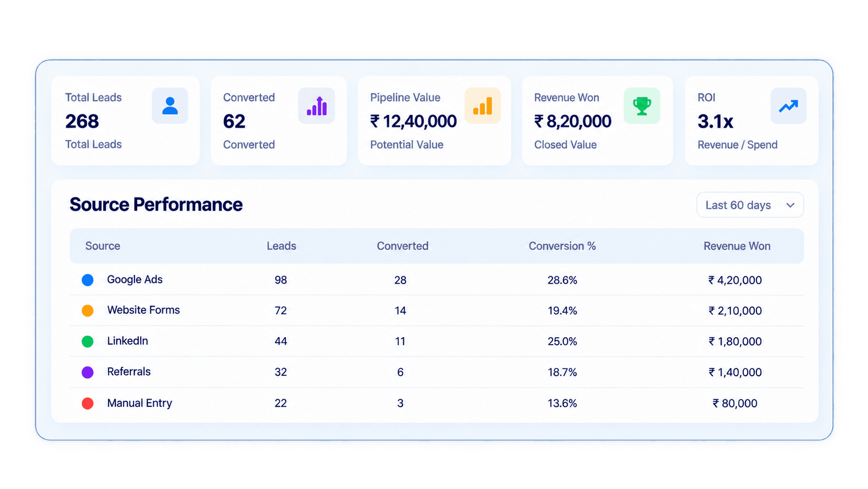Click the Leads column header
868x489 pixels.
[x=281, y=246]
